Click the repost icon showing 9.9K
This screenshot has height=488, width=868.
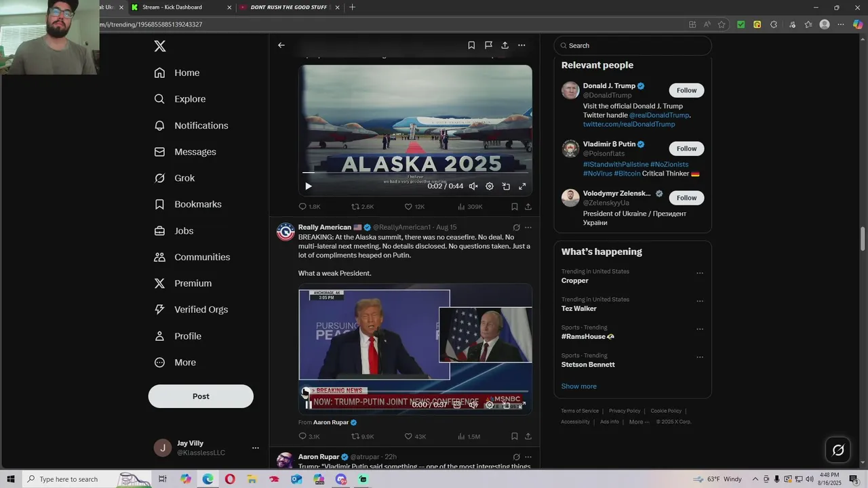[x=362, y=436]
